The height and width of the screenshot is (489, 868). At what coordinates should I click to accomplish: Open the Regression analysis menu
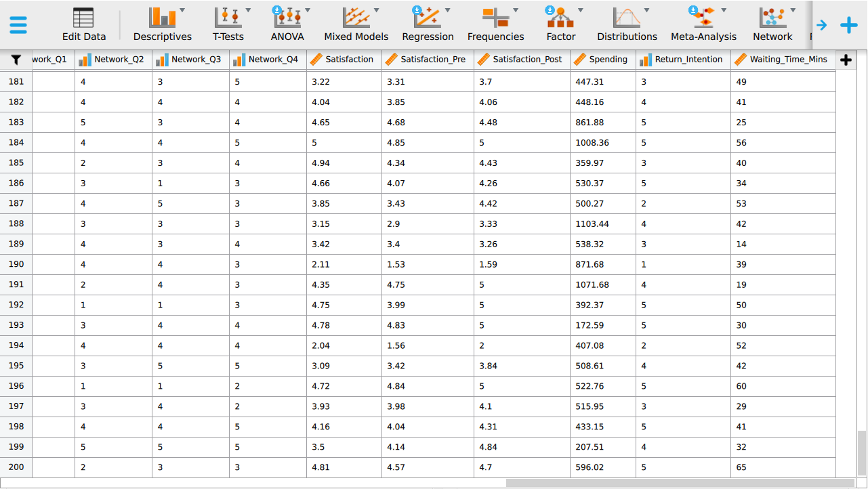click(428, 25)
